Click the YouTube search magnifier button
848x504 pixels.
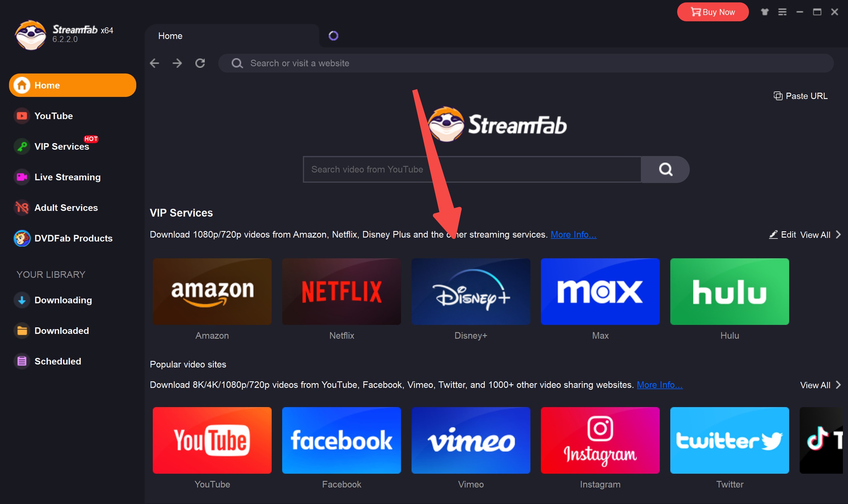click(x=665, y=169)
